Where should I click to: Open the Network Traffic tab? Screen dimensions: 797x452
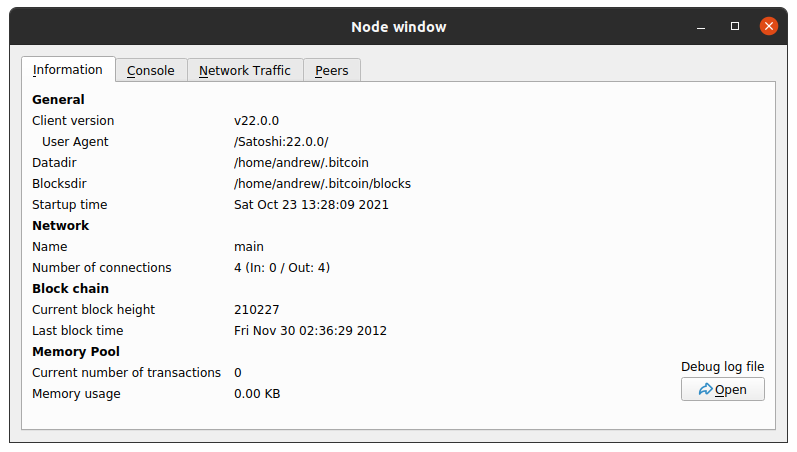(x=245, y=70)
